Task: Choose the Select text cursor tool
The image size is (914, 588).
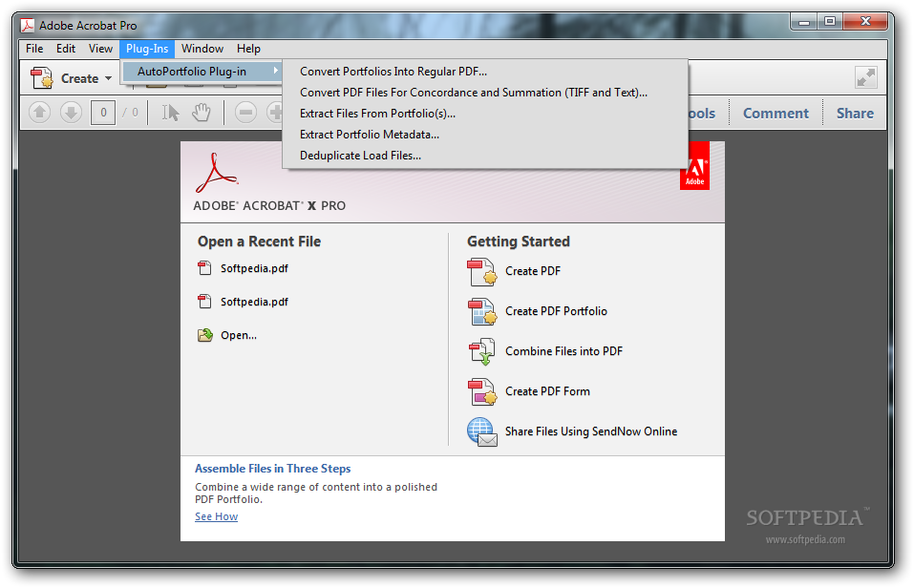Action: (170, 113)
